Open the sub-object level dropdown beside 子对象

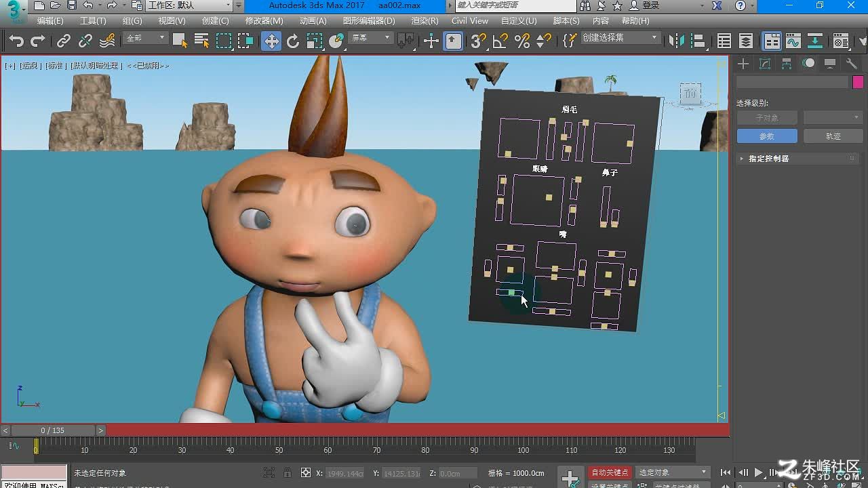click(833, 118)
